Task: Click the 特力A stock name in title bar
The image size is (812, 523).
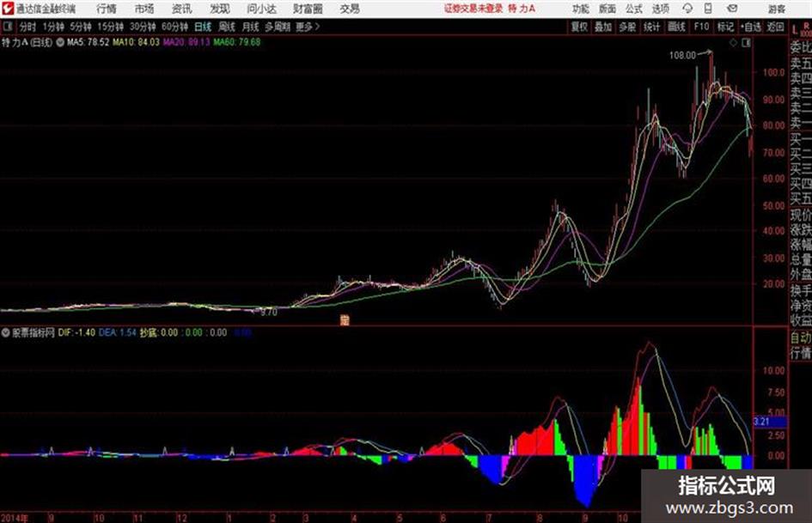Action: click(522, 9)
